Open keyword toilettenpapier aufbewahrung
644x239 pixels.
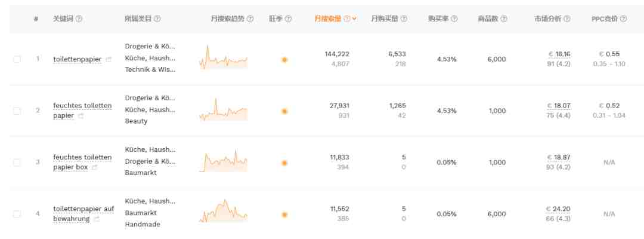(83, 214)
